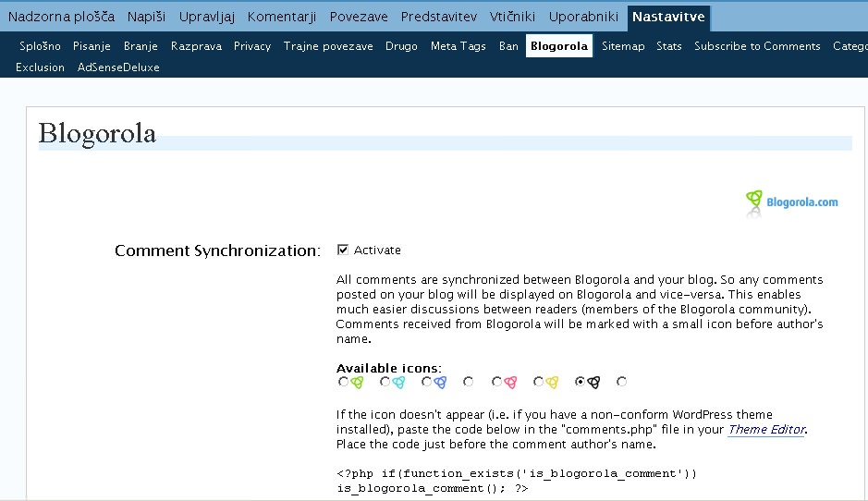Image resolution: width=868 pixels, height=501 pixels.
Task: Switch to the Sitemap settings tab
Action: 623,45
